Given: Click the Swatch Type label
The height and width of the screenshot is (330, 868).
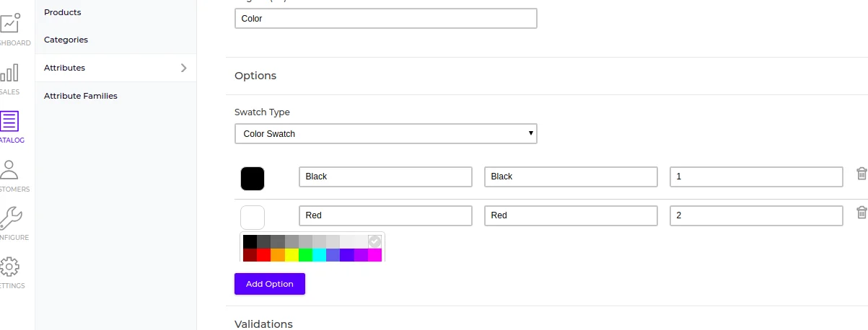Looking at the screenshot, I should (x=262, y=112).
